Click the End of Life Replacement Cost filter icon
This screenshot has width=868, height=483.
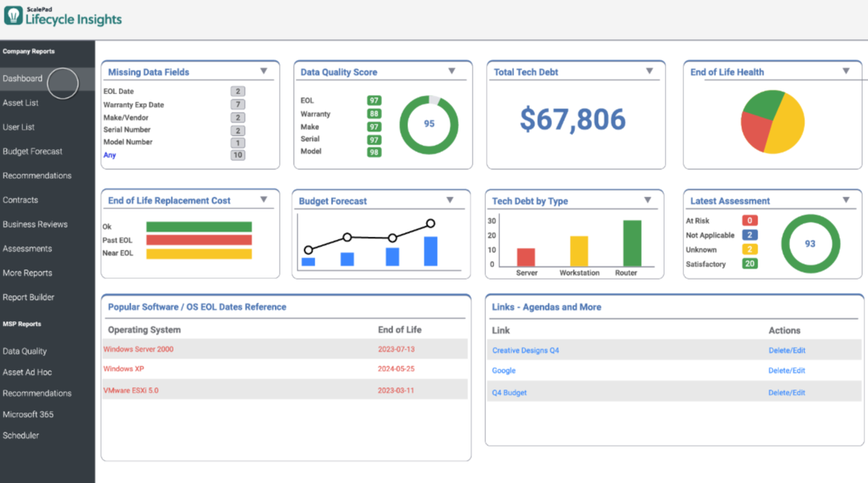click(264, 200)
